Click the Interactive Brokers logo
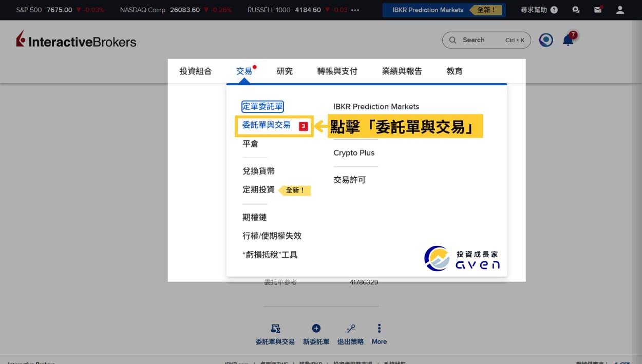Screen dimensions: 642x364 point(76,40)
